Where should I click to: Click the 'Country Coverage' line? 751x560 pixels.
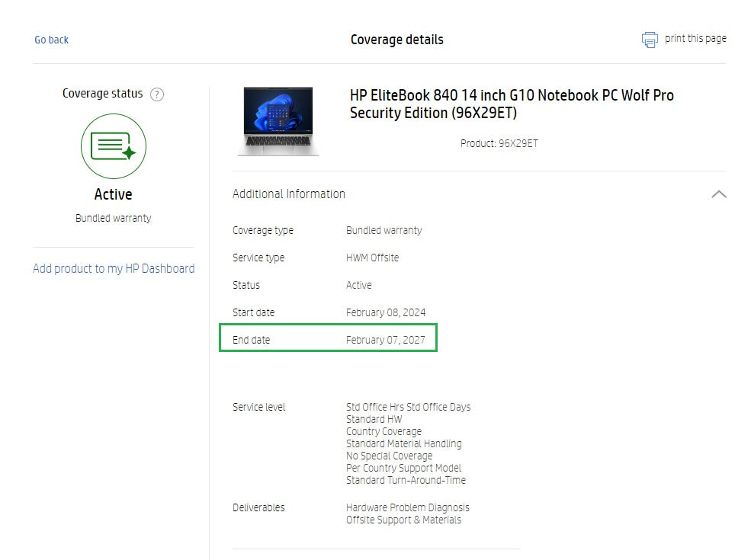point(384,431)
